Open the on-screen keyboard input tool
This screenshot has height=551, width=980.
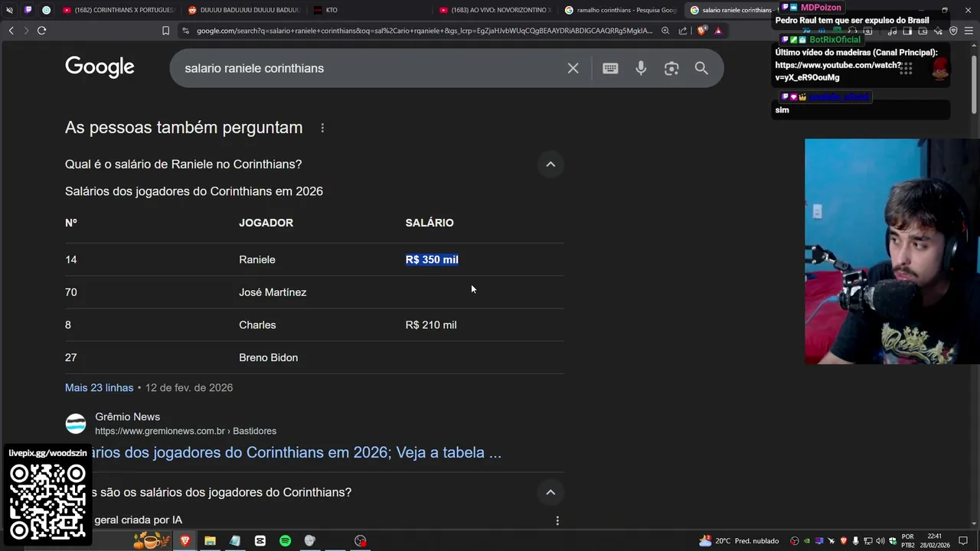(610, 68)
